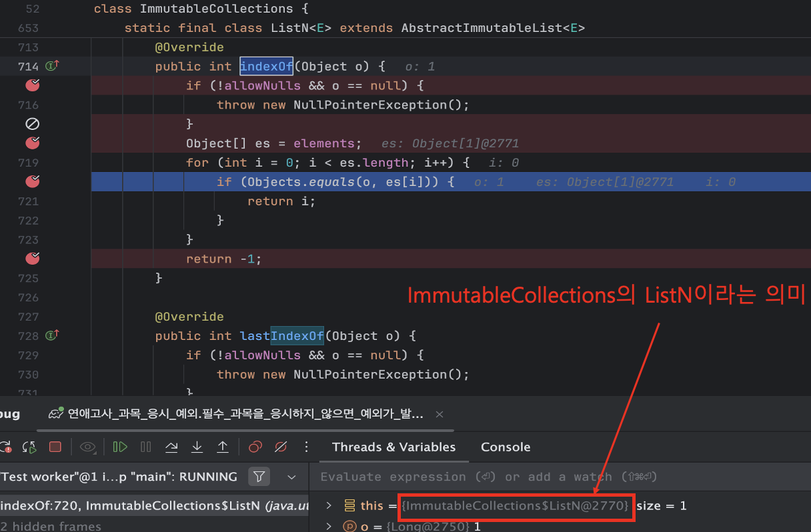811x532 pixels.
Task: Click line number 719 in the gutter
Action: coord(28,163)
